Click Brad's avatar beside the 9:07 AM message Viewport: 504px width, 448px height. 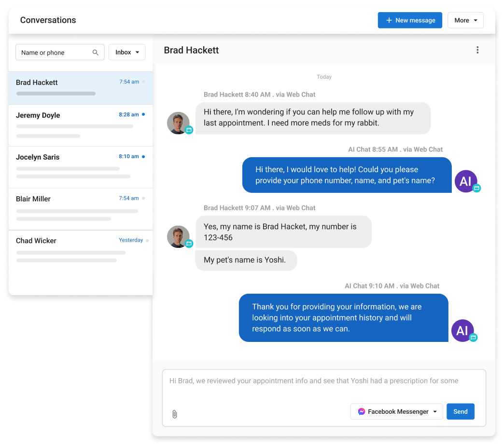tap(179, 237)
